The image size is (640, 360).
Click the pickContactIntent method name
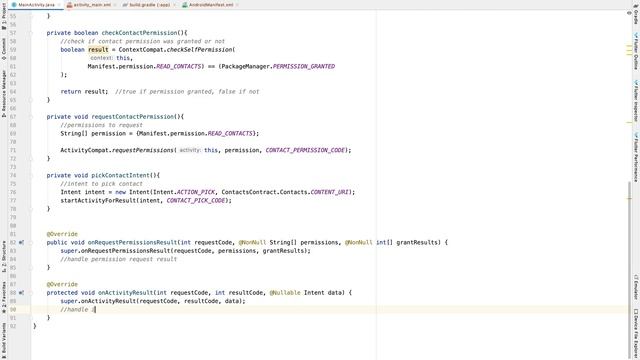click(121, 176)
